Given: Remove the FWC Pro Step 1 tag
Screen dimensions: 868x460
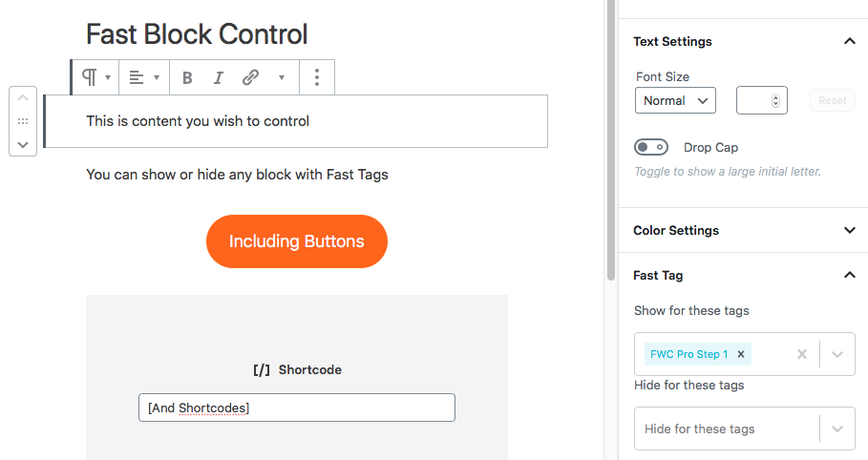Looking at the screenshot, I should pyautogui.click(x=741, y=354).
